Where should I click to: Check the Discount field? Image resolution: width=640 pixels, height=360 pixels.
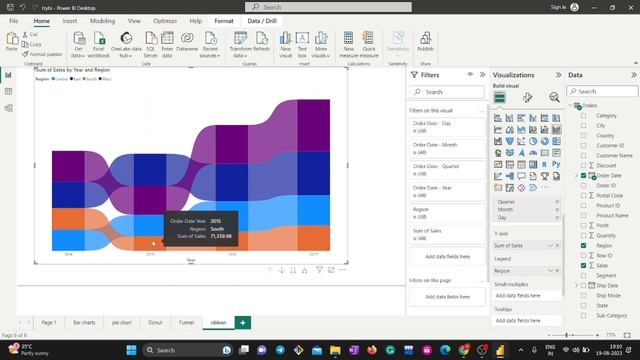coord(584,165)
